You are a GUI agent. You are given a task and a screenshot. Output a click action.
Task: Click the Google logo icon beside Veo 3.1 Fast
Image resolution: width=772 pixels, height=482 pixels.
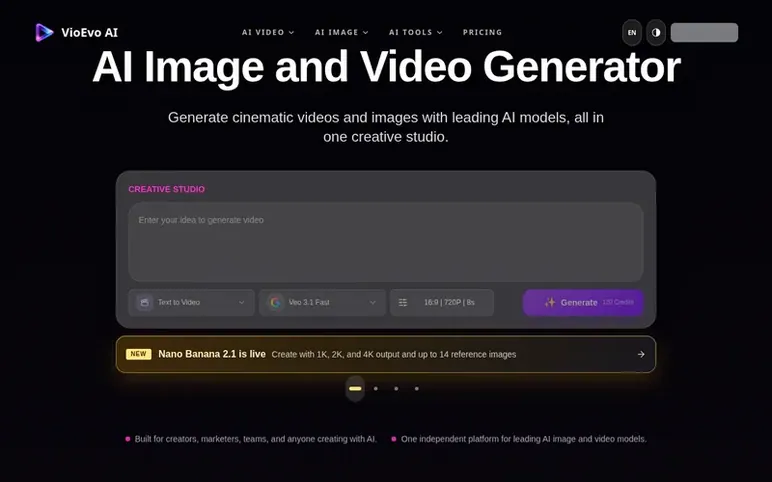(276, 302)
